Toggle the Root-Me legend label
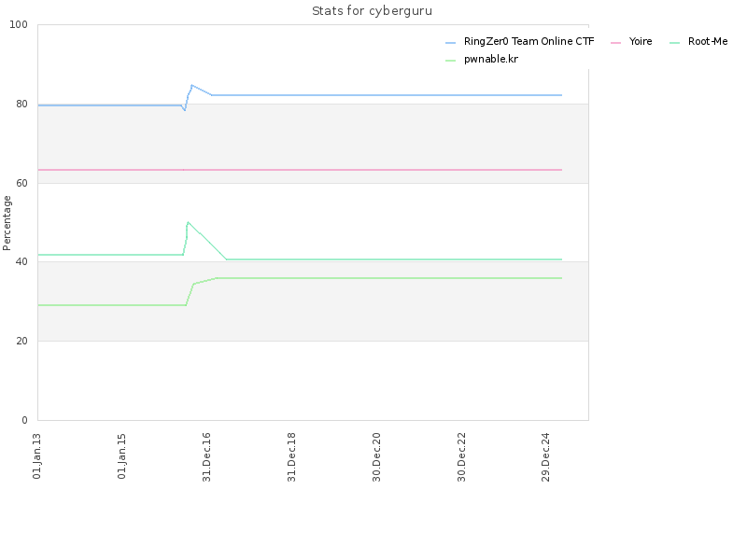 tap(708, 41)
